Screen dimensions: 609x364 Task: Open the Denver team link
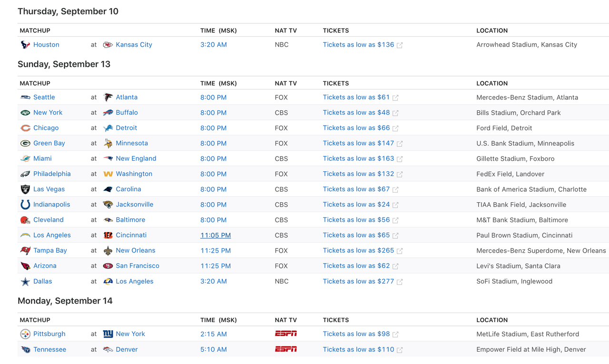click(x=127, y=349)
